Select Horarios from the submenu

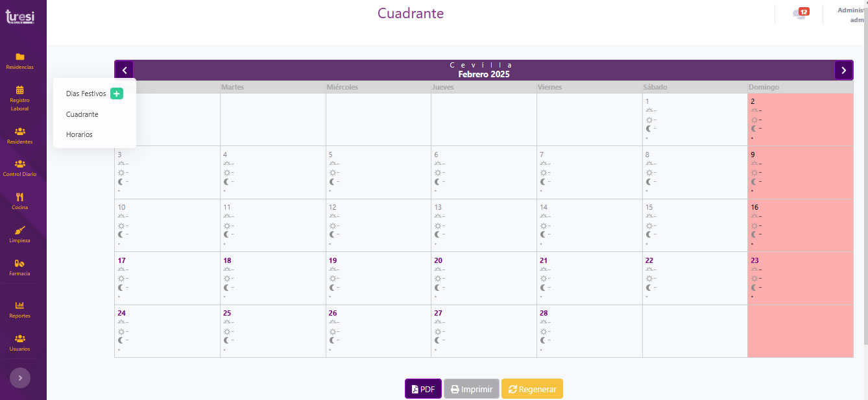click(x=79, y=134)
